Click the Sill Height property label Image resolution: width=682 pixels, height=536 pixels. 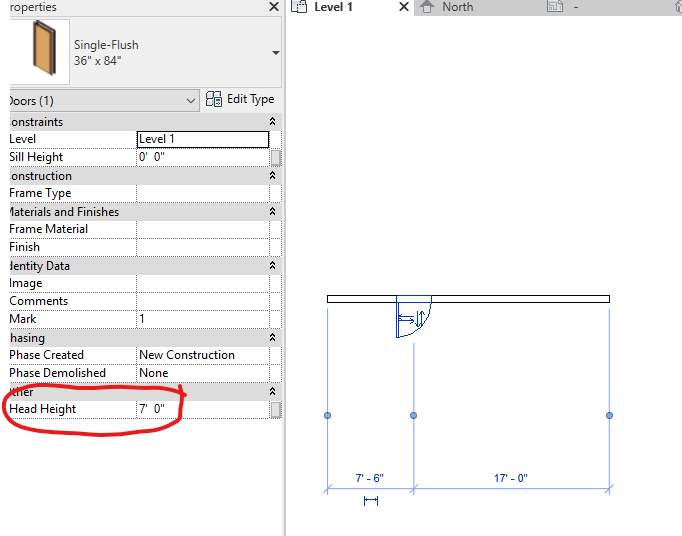[x=37, y=157]
